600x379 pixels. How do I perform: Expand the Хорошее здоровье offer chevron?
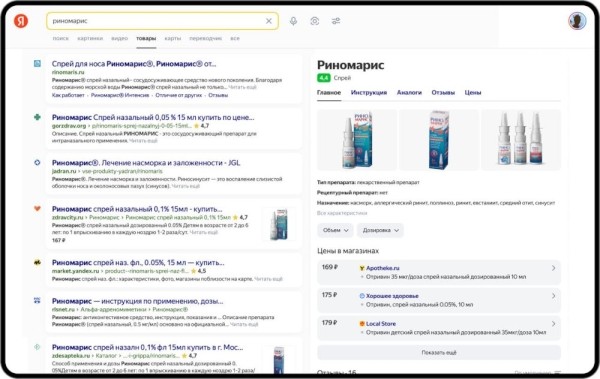553,296
